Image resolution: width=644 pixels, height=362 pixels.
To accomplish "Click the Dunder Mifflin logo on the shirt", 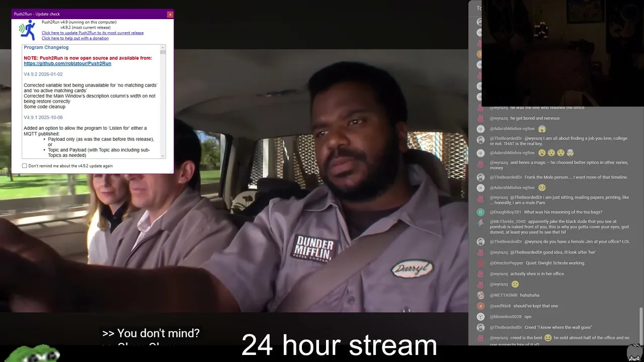I will (313, 248).
